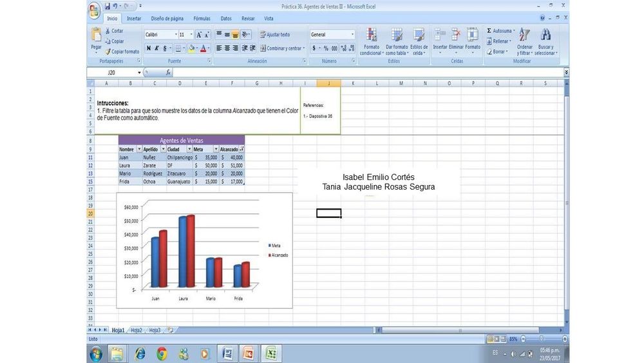Click the Autosuma button
The width and height of the screenshot is (644, 363).
click(x=500, y=30)
